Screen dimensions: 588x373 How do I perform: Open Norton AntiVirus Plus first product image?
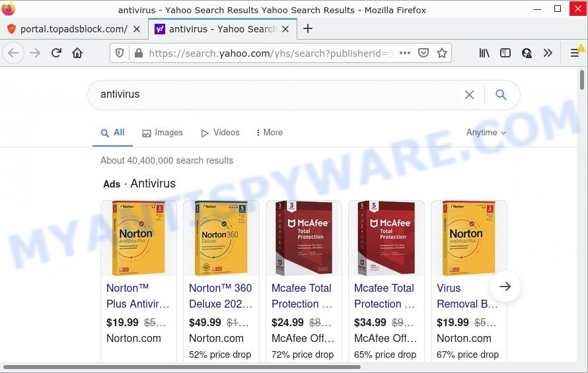[138, 238]
